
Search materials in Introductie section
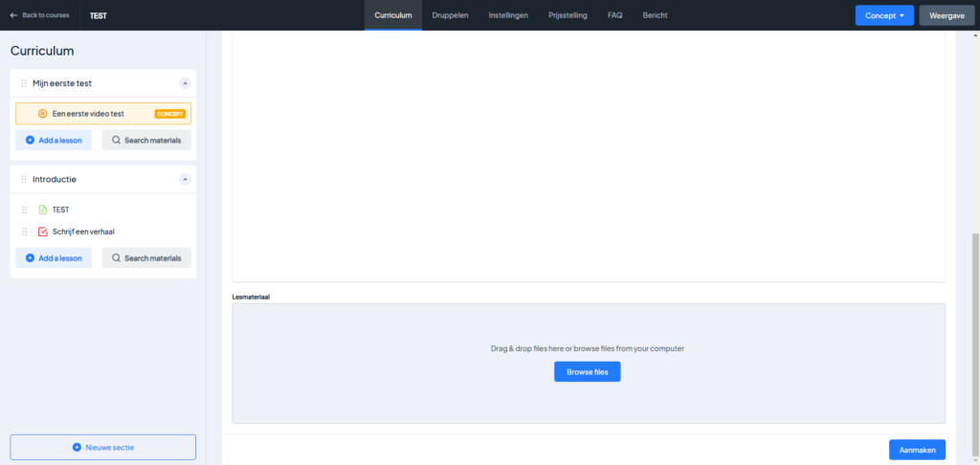pyautogui.click(x=146, y=258)
